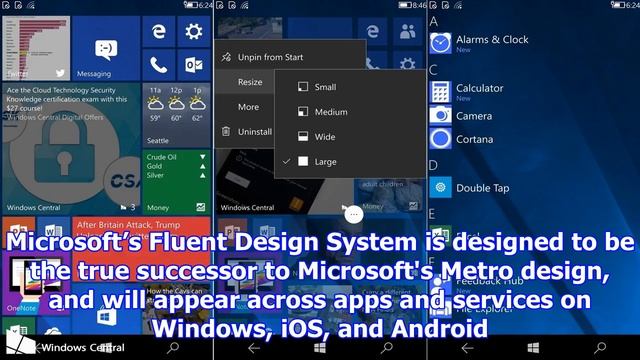
Task: Click the Camera app icon
Action: click(x=440, y=115)
